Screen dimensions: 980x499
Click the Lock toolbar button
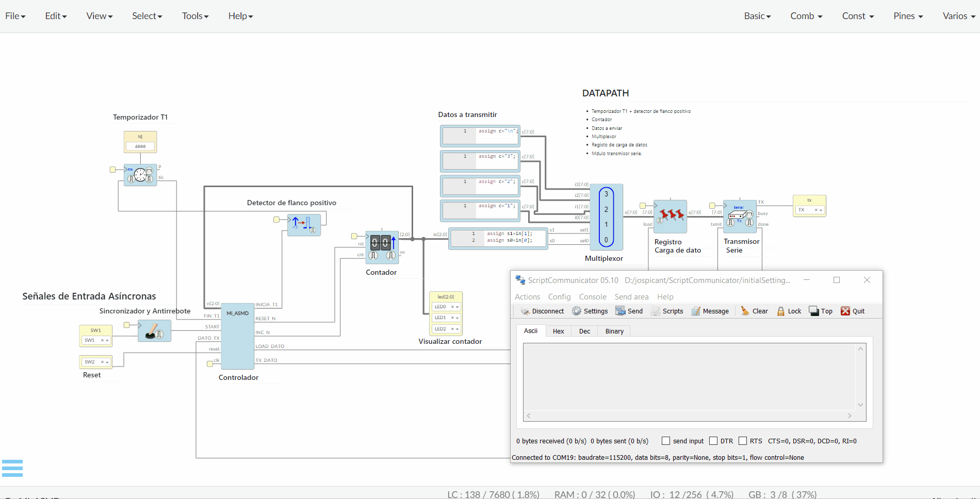pos(789,311)
